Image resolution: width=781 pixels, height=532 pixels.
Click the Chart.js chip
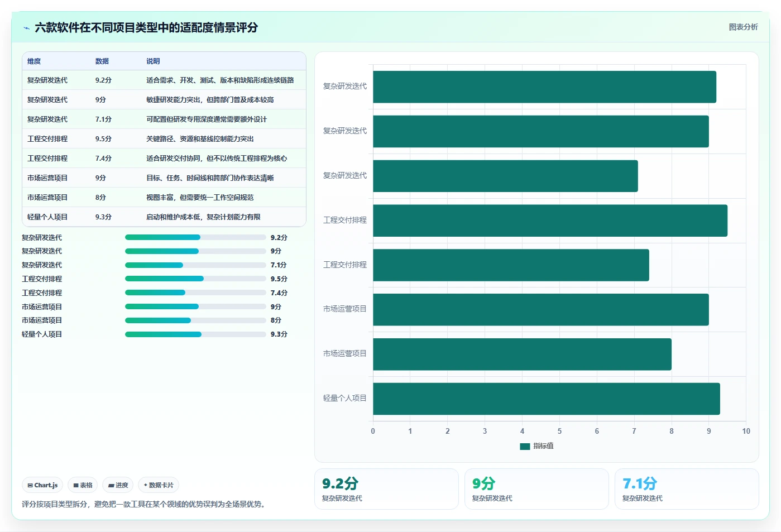42,485
